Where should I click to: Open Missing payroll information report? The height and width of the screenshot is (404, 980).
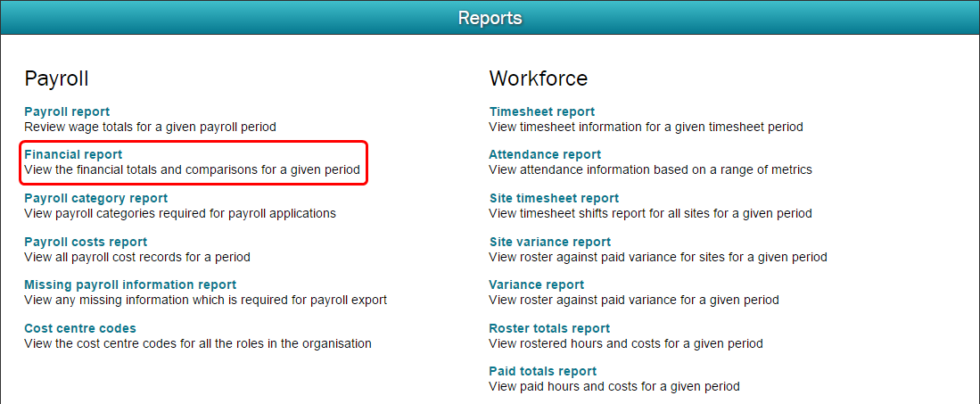point(130,284)
